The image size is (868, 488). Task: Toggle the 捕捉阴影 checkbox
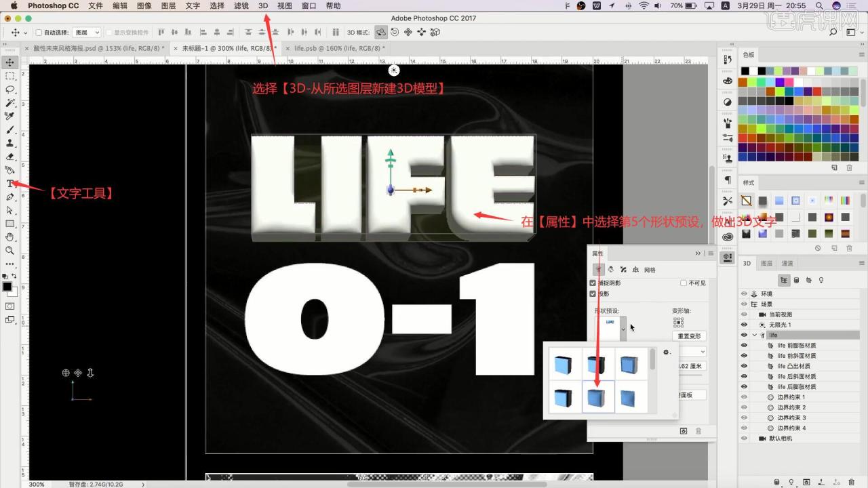pyautogui.click(x=593, y=283)
